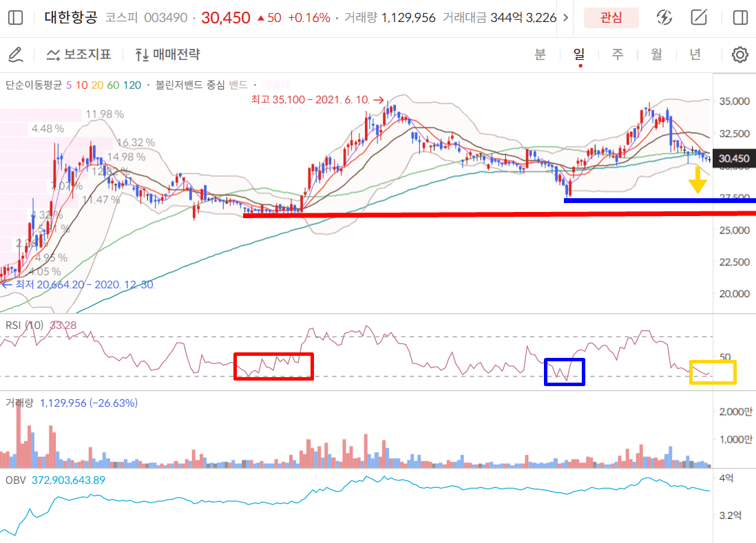This screenshot has width=756, height=543.
Task: Toggle the 5-day moving average line
Action: tap(68, 85)
